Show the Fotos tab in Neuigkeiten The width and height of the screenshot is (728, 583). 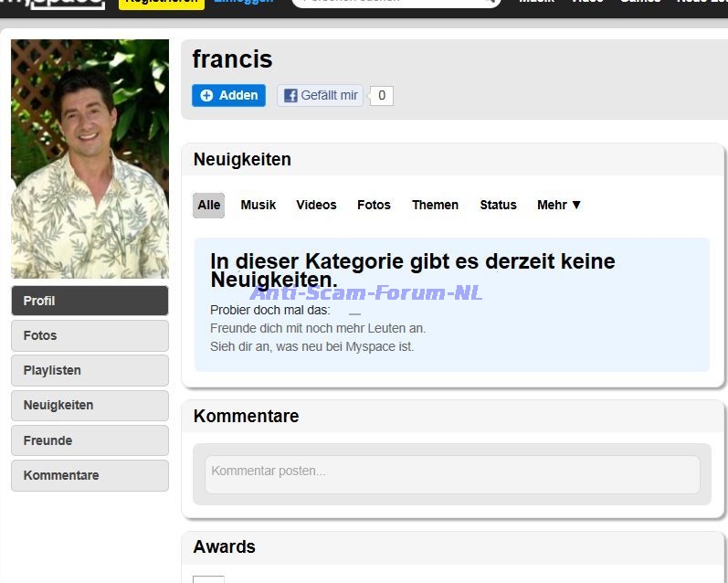coord(374,205)
